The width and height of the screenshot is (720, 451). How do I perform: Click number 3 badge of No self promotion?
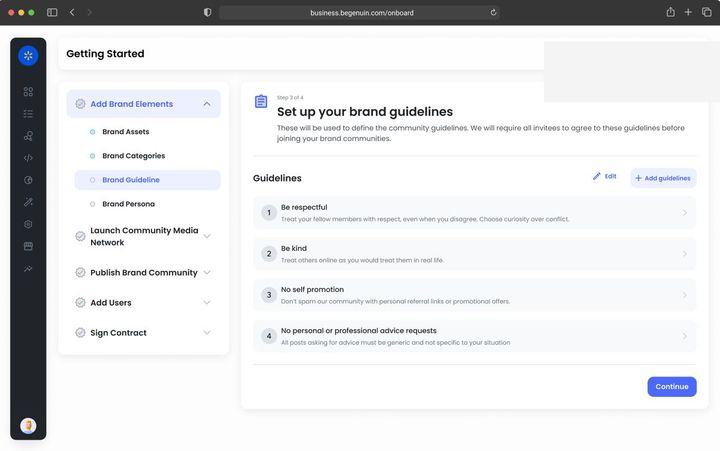269,295
